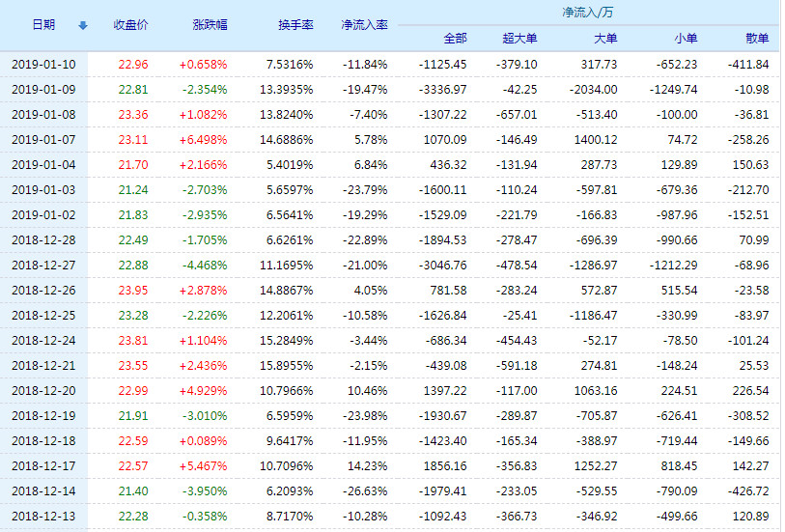Viewport: 785px width, 532px height.
Task: Click the 超大单 sub-column header
Action: pos(521,39)
